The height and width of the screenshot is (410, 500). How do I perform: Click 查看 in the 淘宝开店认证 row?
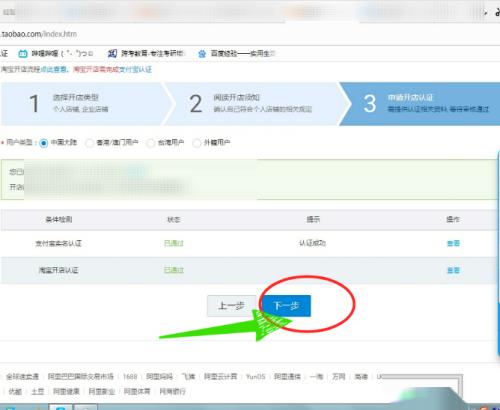coord(453,270)
